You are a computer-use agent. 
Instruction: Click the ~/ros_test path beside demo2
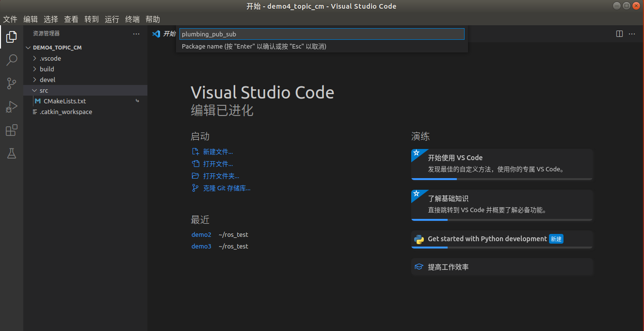233,234
